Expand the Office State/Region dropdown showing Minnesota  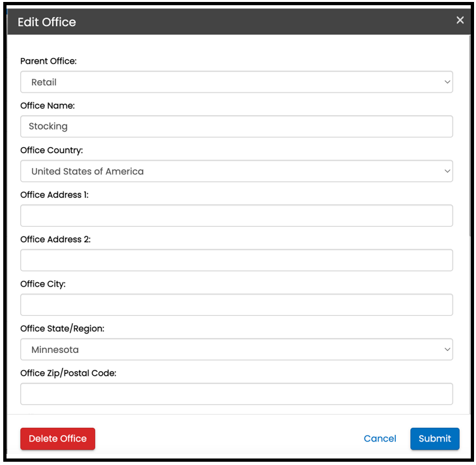coord(236,349)
